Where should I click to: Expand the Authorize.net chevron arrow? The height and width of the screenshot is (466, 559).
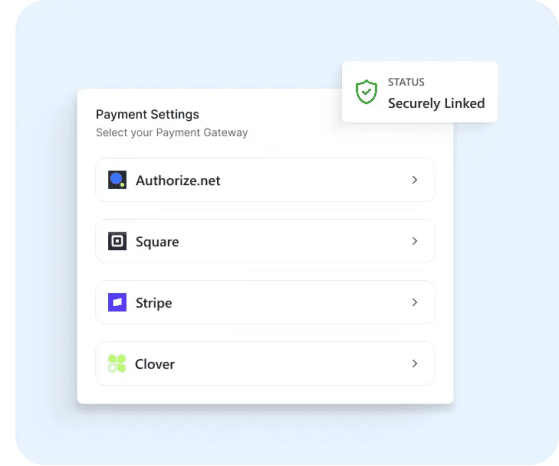[415, 180]
